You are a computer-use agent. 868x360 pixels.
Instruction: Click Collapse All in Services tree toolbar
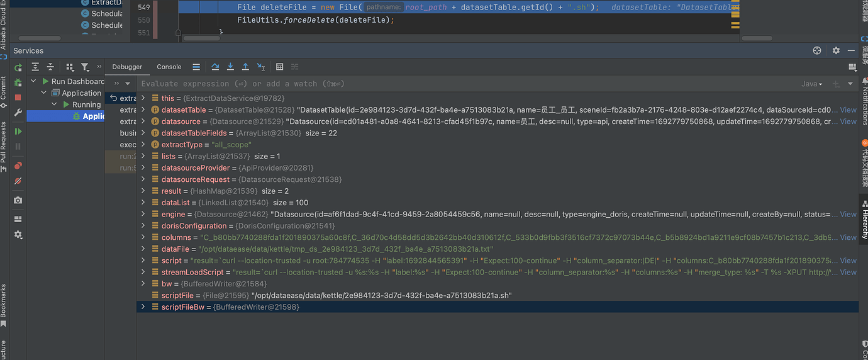tap(50, 67)
